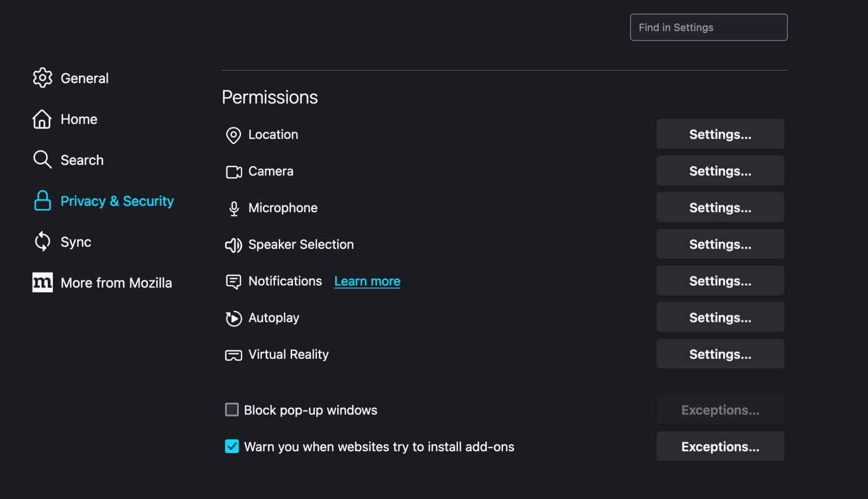Image resolution: width=868 pixels, height=499 pixels.
Task: Open add-on install Exceptions
Action: (x=720, y=446)
